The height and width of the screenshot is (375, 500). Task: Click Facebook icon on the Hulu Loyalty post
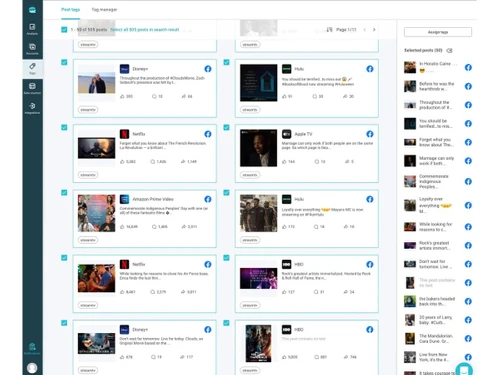tap(370, 199)
